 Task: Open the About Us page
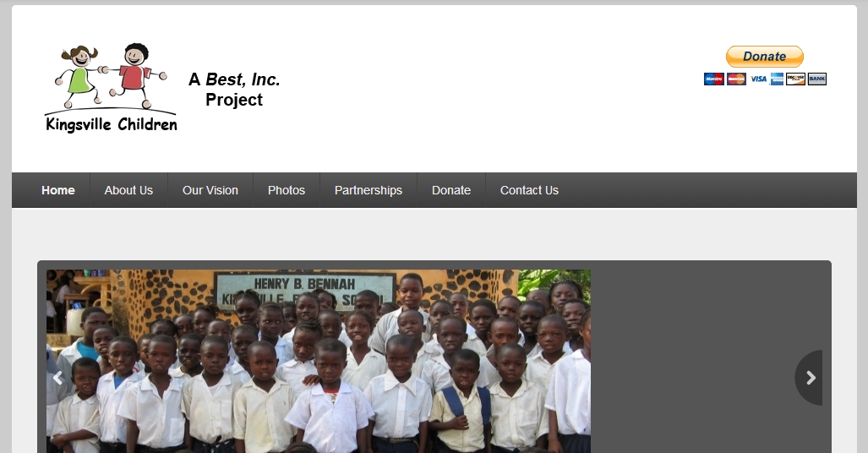tap(128, 190)
